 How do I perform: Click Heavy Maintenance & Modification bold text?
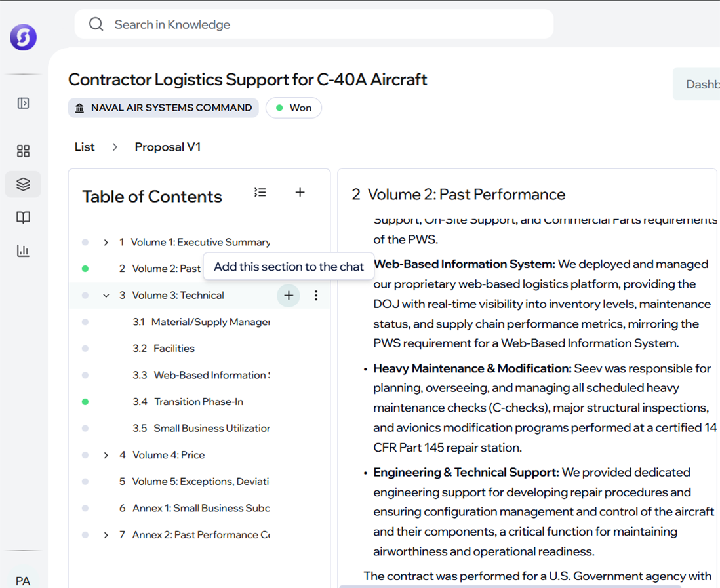coord(472,368)
